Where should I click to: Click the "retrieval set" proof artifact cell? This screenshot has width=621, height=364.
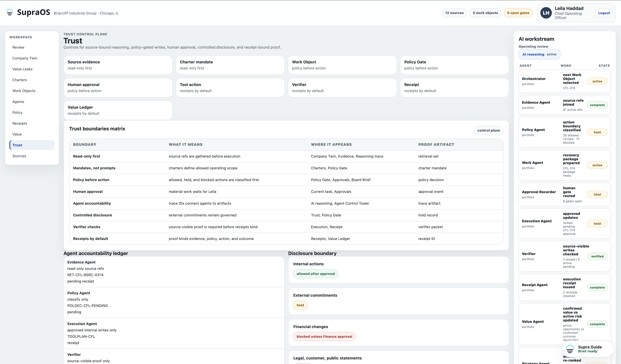point(428,156)
